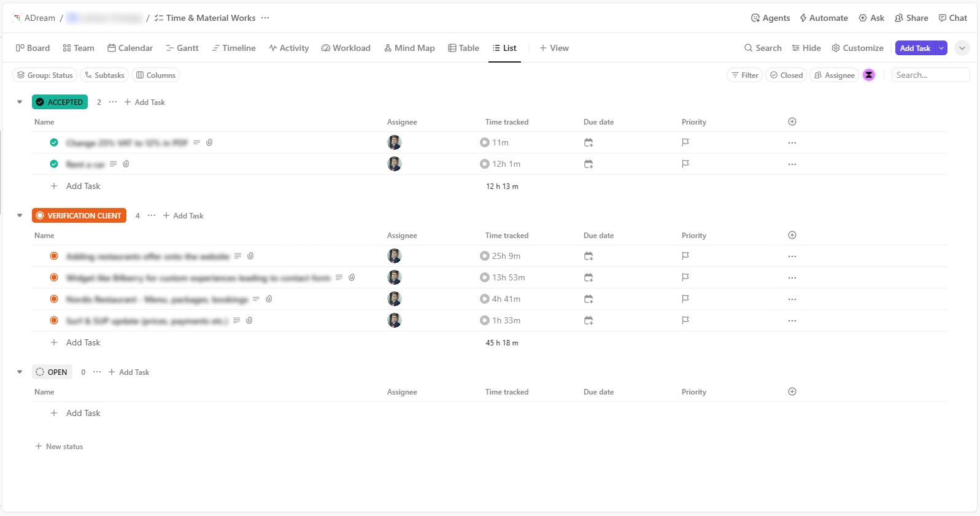
Task: Collapse the ACCEPTED group
Action: (20, 102)
